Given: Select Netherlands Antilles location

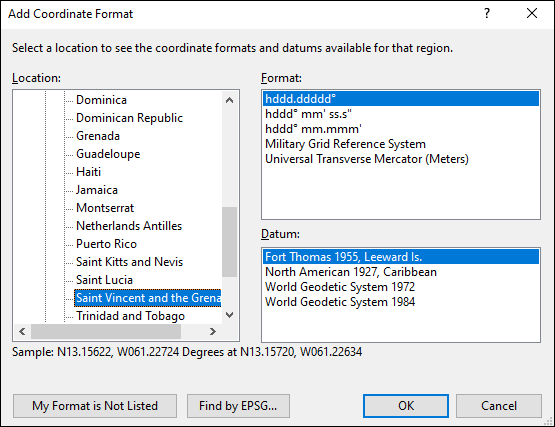Looking at the screenshot, I should tap(129, 226).
